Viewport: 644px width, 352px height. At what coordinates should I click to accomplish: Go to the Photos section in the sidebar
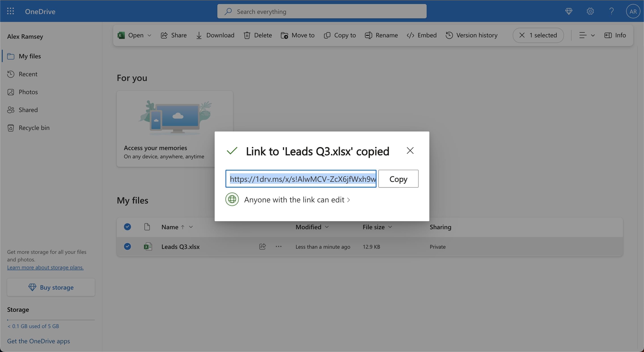coord(28,92)
